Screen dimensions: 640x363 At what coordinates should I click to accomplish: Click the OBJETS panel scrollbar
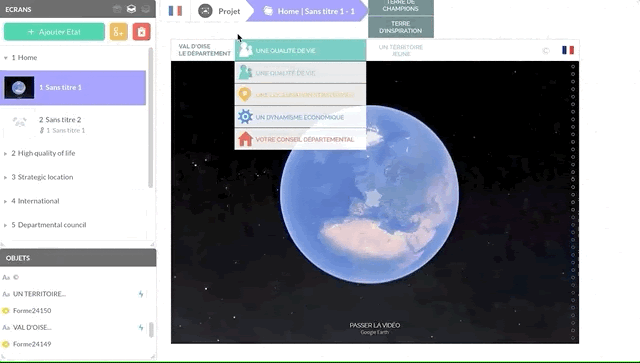point(151,330)
